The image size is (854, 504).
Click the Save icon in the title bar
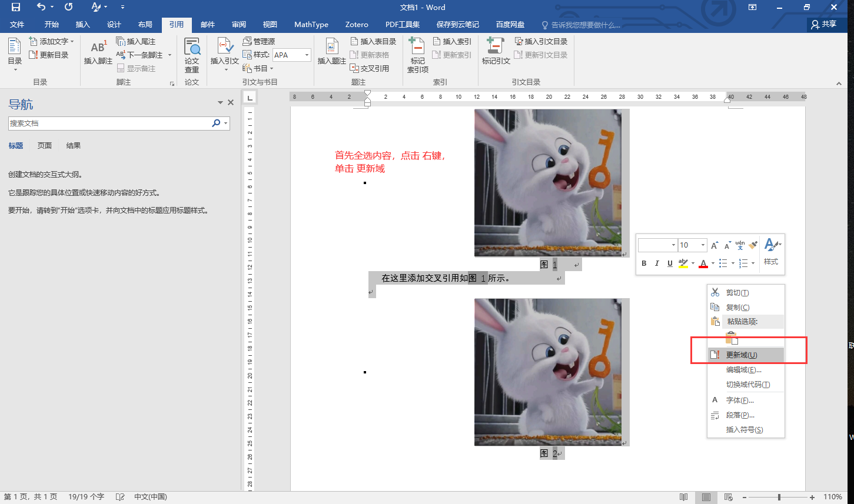16,7
